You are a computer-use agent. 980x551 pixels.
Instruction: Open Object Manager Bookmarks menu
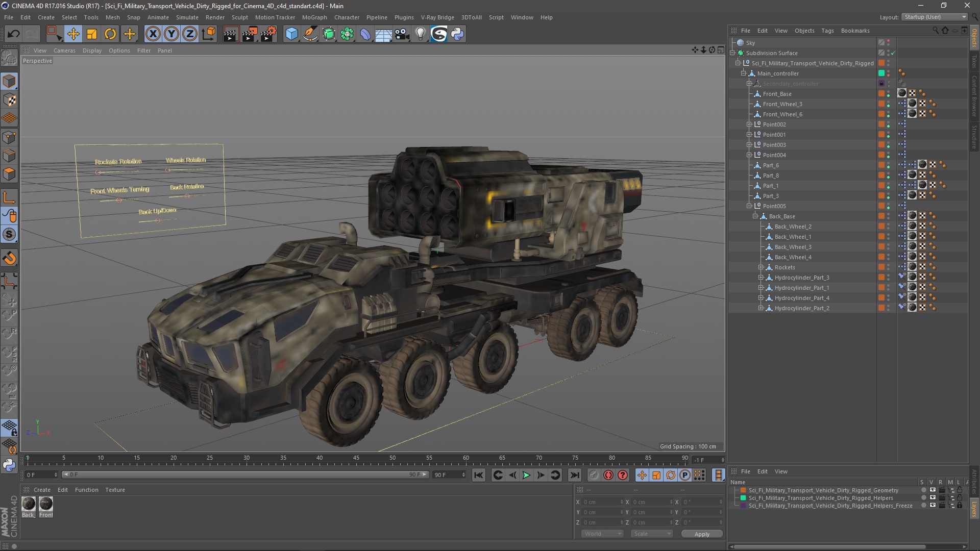(x=855, y=31)
